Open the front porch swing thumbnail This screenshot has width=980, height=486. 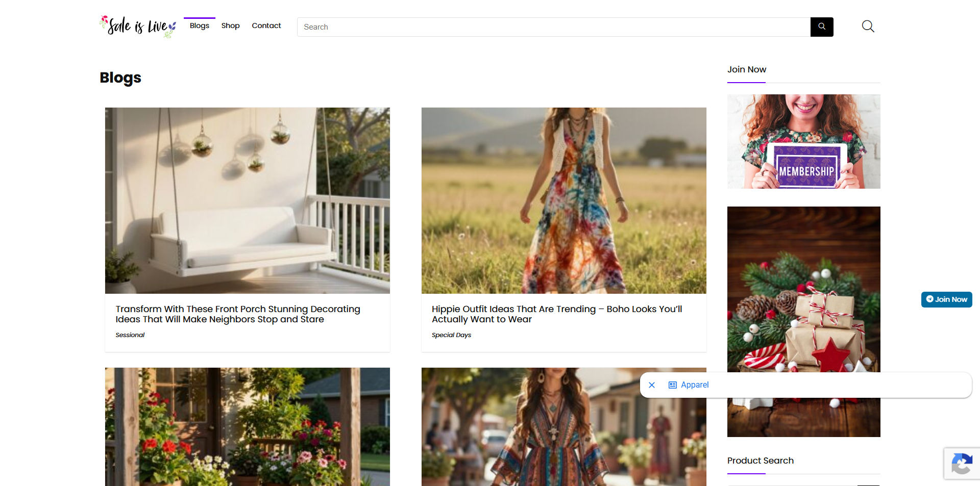[248, 200]
